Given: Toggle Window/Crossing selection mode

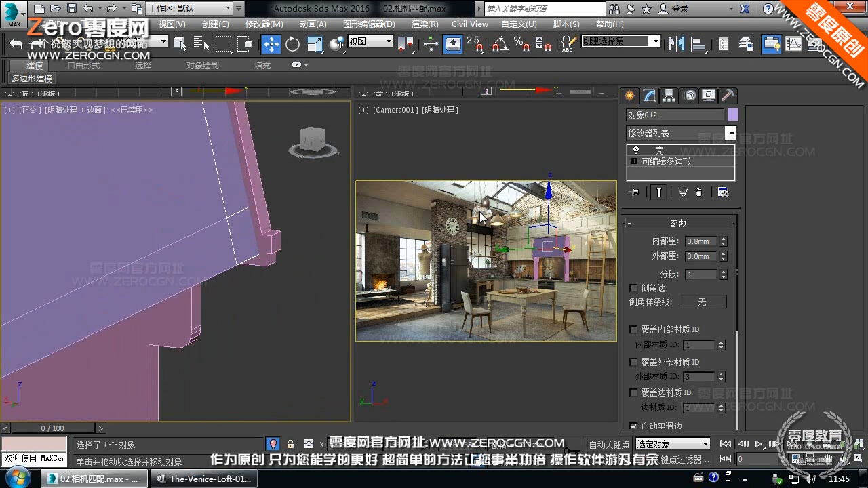Looking at the screenshot, I should pos(245,44).
